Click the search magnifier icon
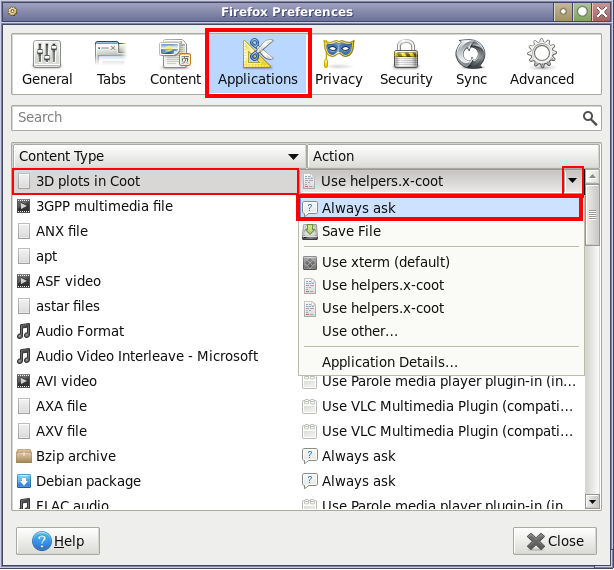The height and width of the screenshot is (570, 614). (589, 118)
